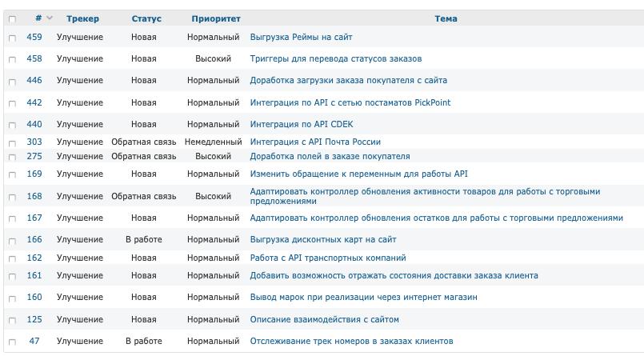644x356 pixels.
Task: Open 'Доработка полей в заказе покупателя' issue
Action: (x=330, y=156)
